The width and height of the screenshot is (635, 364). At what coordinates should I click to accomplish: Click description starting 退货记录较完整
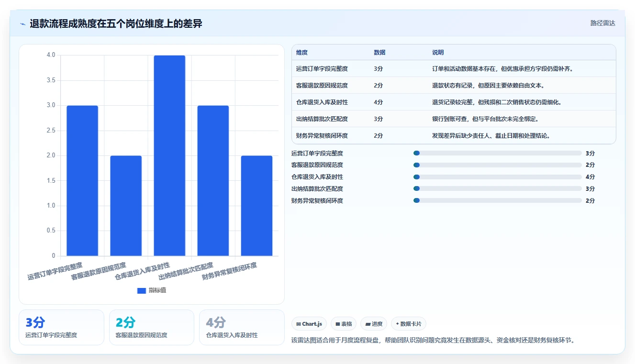coord(497,102)
